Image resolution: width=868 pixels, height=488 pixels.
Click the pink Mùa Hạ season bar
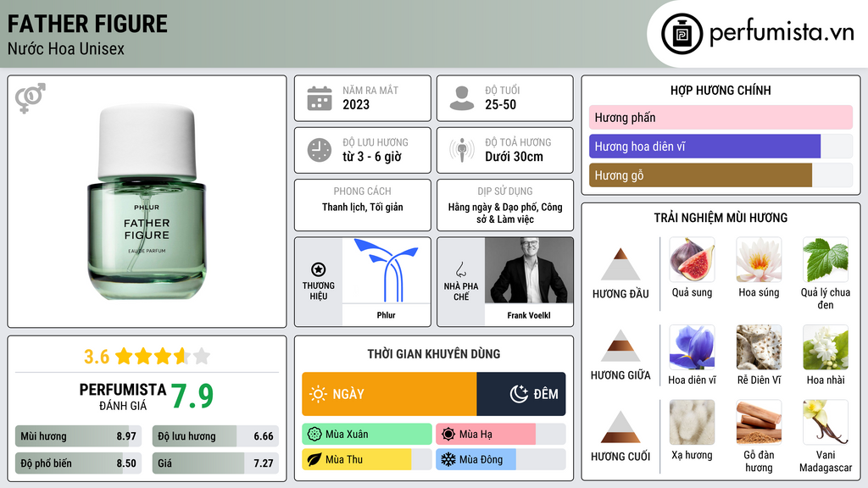(486, 435)
